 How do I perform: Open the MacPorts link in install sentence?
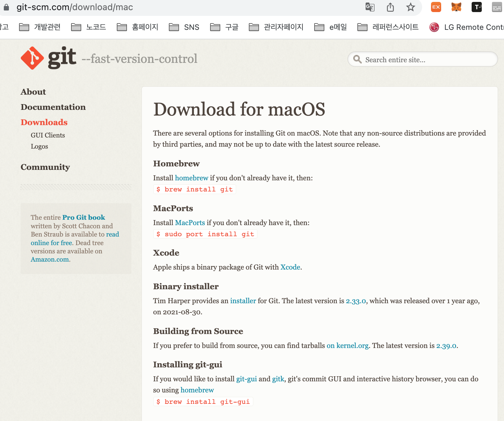click(190, 223)
